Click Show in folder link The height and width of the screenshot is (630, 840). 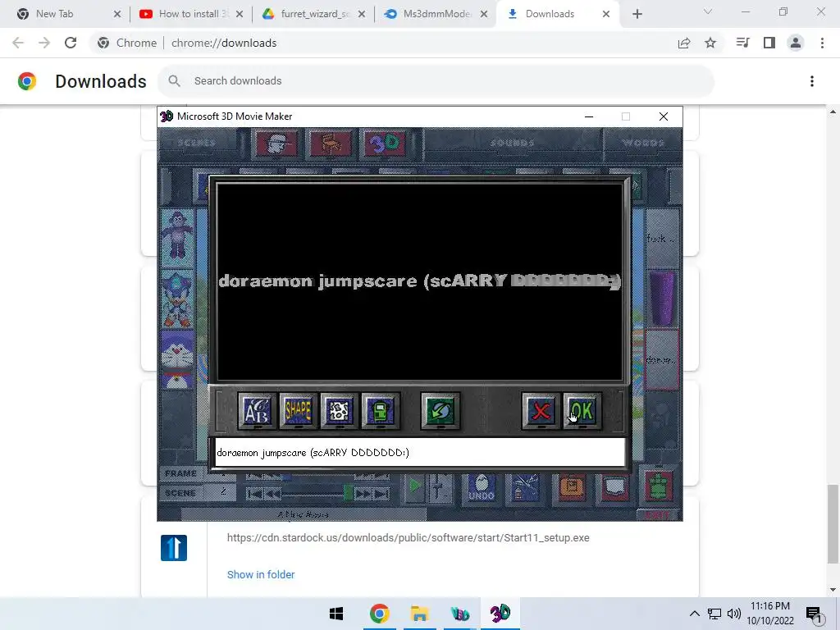pos(261,574)
